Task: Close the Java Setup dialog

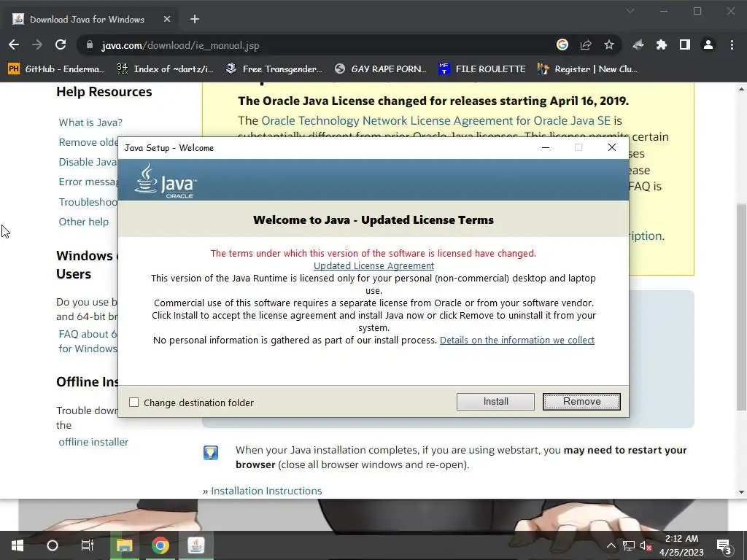Action: tap(612, 147)
